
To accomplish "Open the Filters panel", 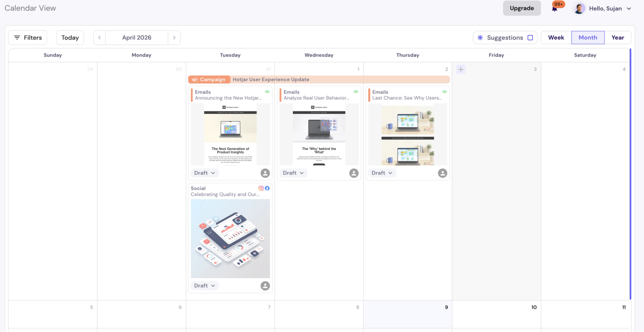I will [28, 37].
